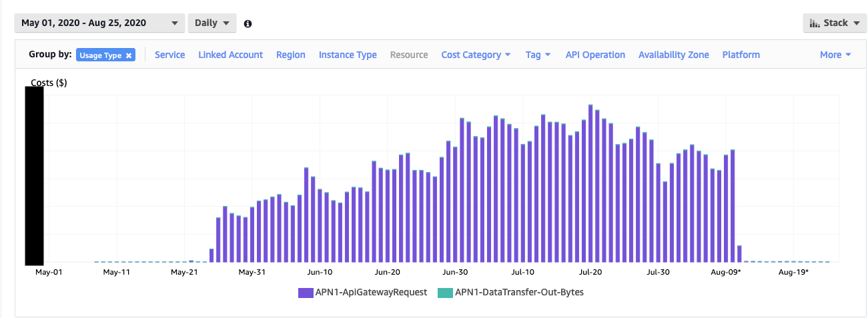Viewport: 868px width, 318px height.
Task: Group by Region
Action: pyautogui.click(x=291, y=55)
